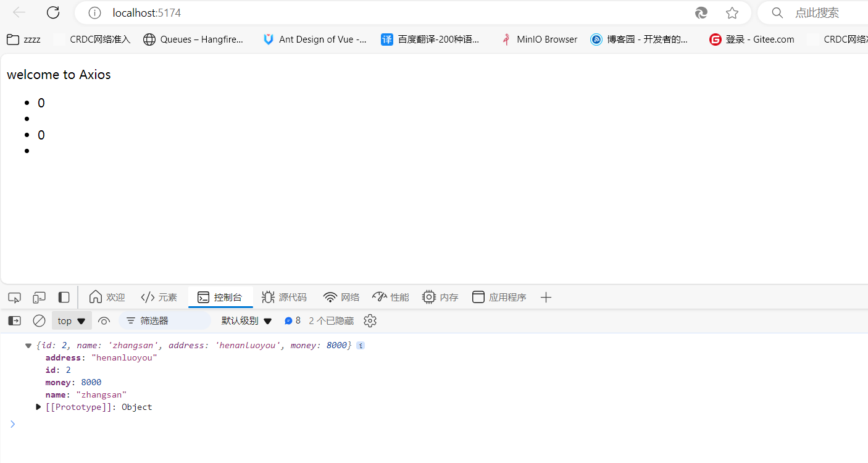
Task: Open the 博客园 bookmark
Action: (639, 40)
